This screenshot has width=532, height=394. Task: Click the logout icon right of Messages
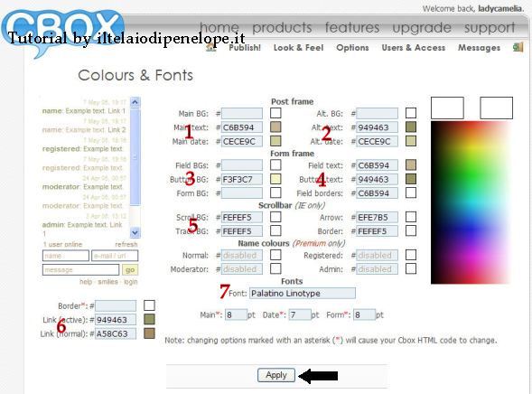point(518,47)
